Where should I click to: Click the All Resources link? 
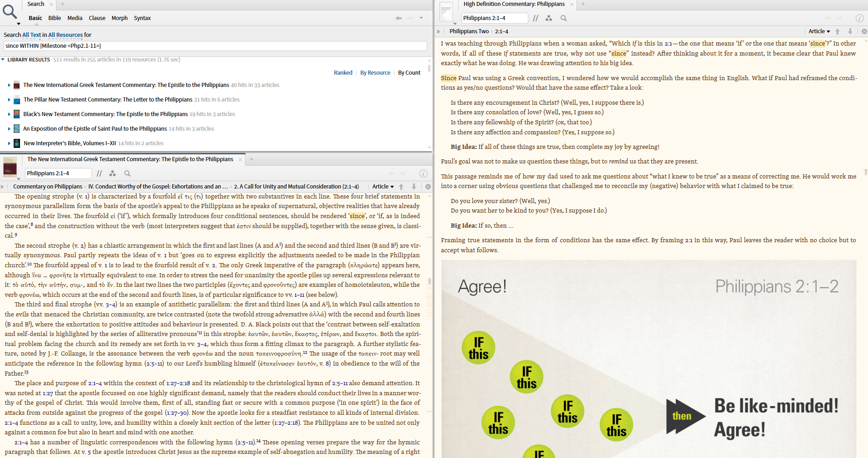pyautogui.click(x=66, y=35)
